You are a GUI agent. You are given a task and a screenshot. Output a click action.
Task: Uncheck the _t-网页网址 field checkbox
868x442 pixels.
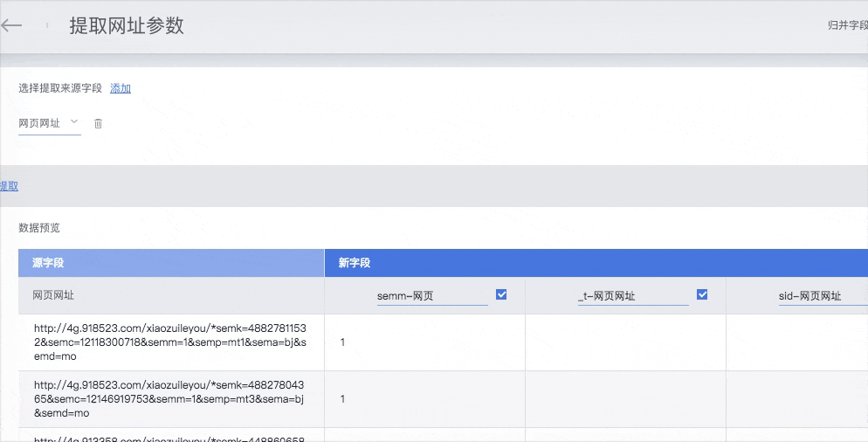pos(702,294)
